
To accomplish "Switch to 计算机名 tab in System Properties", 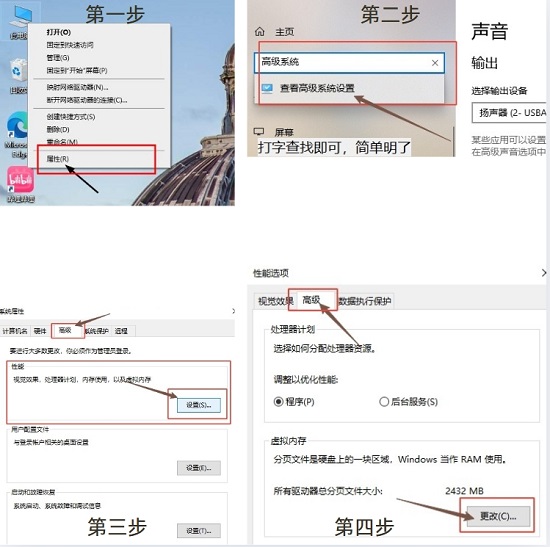I will point(15,331).
